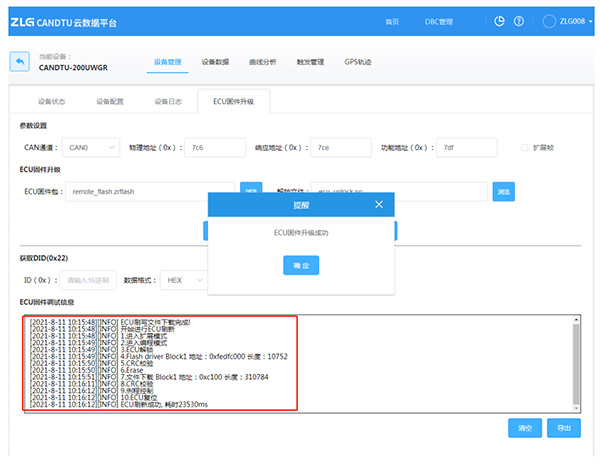Open the help question mark icon

click(518, 21)
